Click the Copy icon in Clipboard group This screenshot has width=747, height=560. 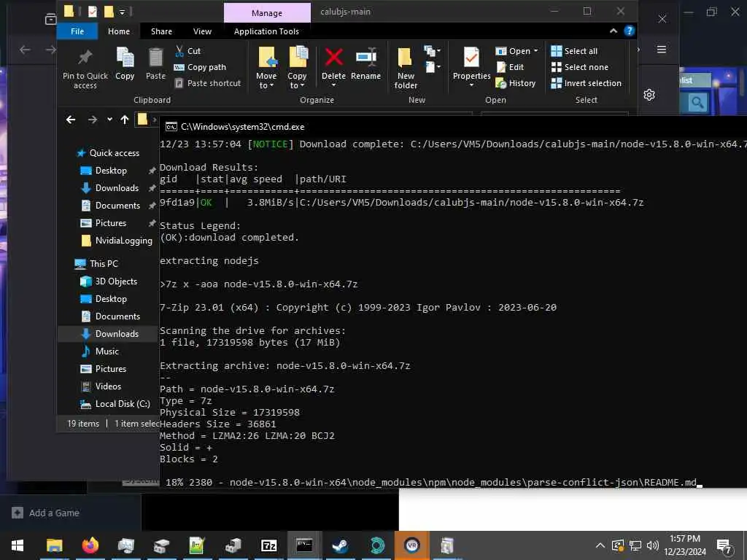tap(125, 58)
